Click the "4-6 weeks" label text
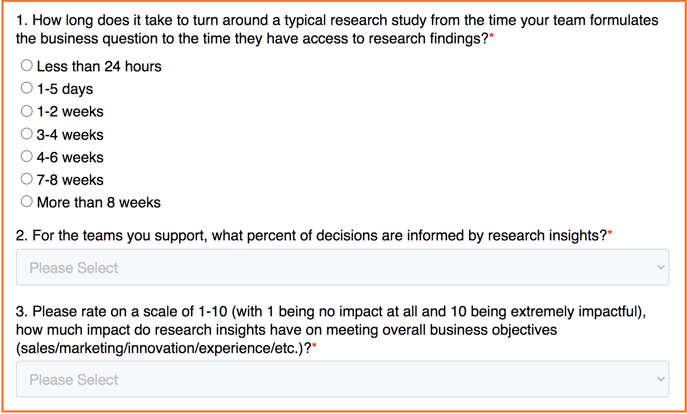Image resolution: width=687 pixels, height=414 pixels. coord(70,157)
